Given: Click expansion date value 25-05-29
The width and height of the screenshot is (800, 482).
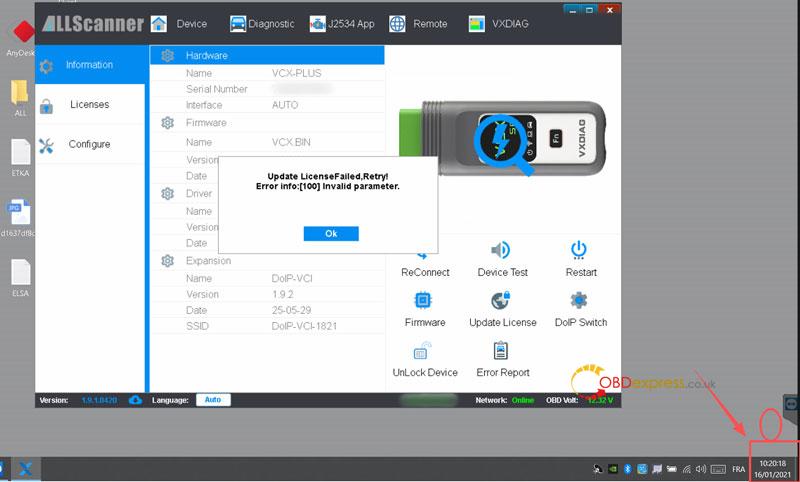Looking at the screenshot, I should click(x=291, y=311).
